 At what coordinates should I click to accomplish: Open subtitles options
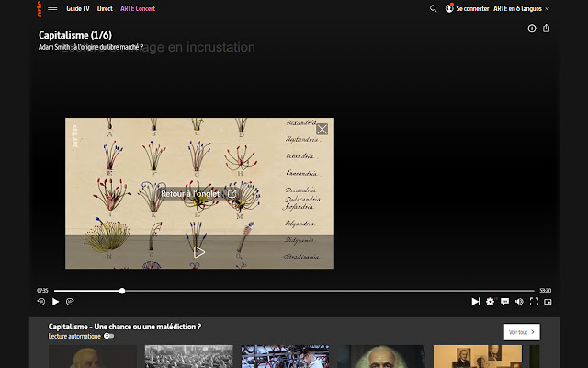click(504, 302)
